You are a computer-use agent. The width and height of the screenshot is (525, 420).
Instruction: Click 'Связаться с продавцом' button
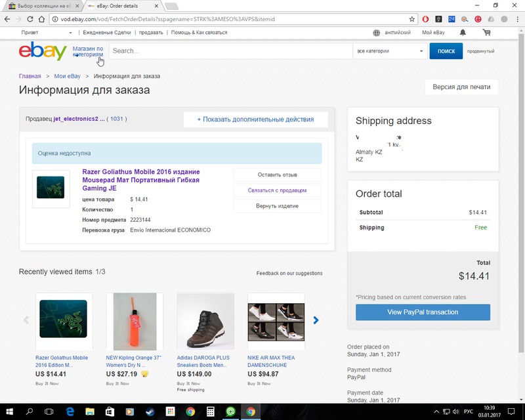[x=277, y=190]
